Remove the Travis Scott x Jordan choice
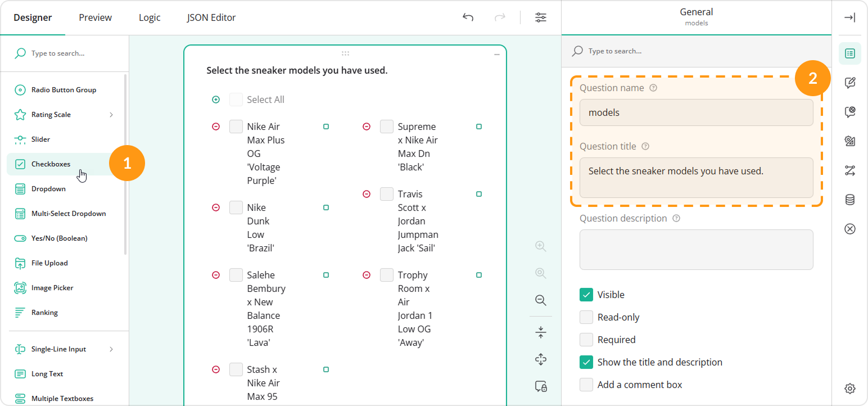The height and width of the screenshot is (406, 868). coord(367,194)
